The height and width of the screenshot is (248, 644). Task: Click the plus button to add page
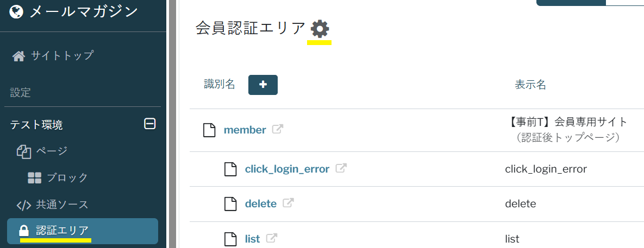point(263,85)
